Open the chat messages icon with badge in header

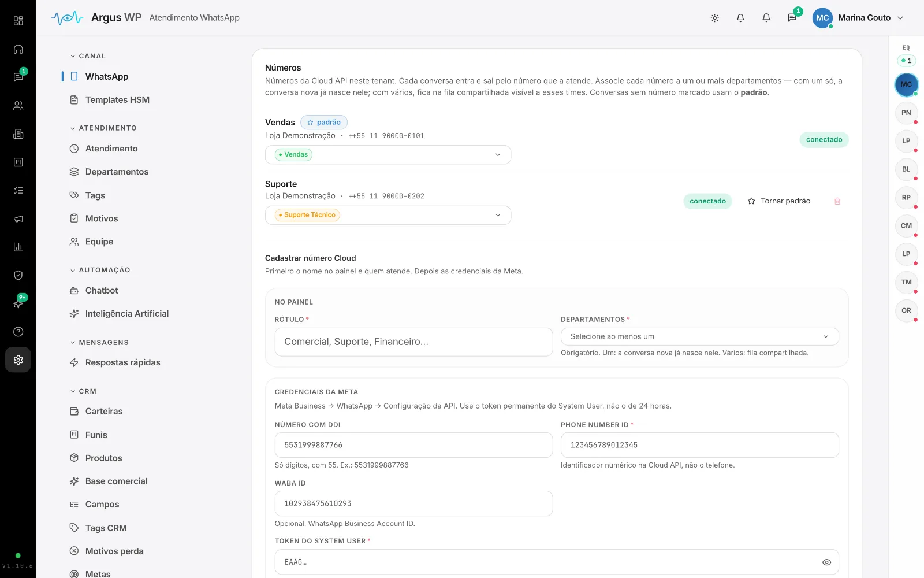[x=792, y=18]
